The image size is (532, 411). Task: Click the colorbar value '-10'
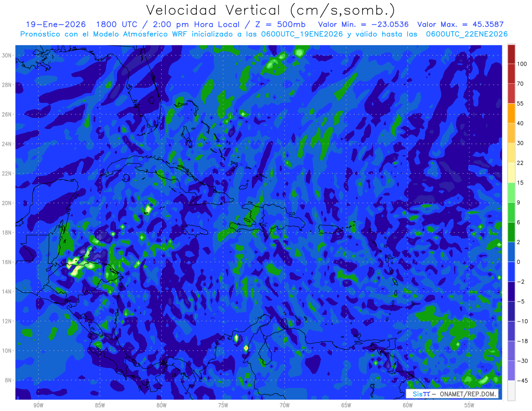(x=522, y=321)
